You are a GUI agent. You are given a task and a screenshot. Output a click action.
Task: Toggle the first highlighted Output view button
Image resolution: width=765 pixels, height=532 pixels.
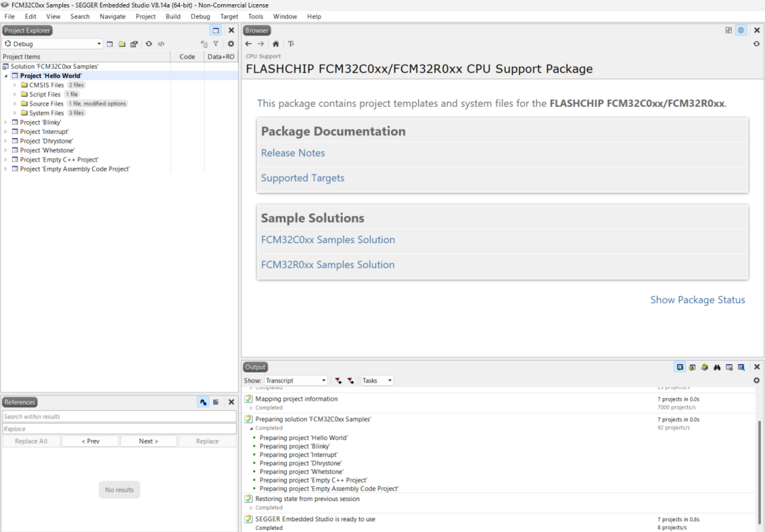[x=680, y=367]
